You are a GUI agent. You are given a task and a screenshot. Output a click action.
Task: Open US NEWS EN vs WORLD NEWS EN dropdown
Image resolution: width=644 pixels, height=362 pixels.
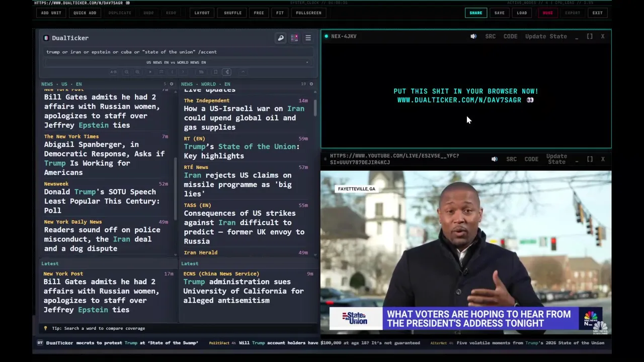point(179,62)
